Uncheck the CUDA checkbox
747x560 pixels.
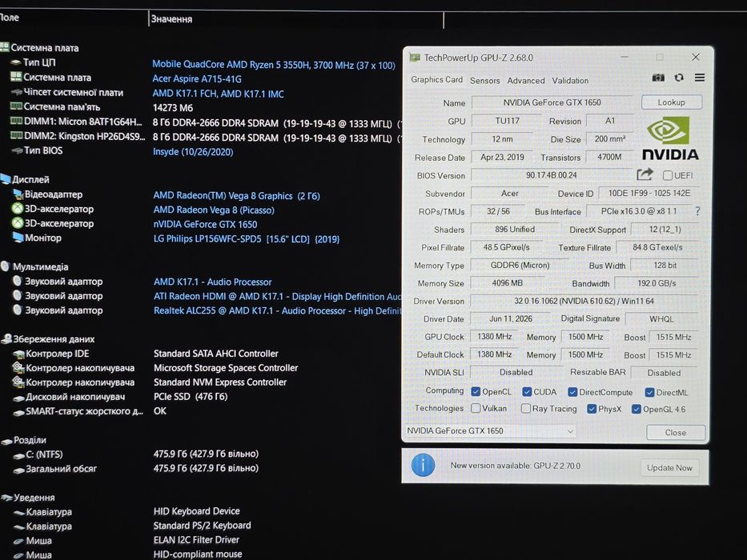click(527, 392)
